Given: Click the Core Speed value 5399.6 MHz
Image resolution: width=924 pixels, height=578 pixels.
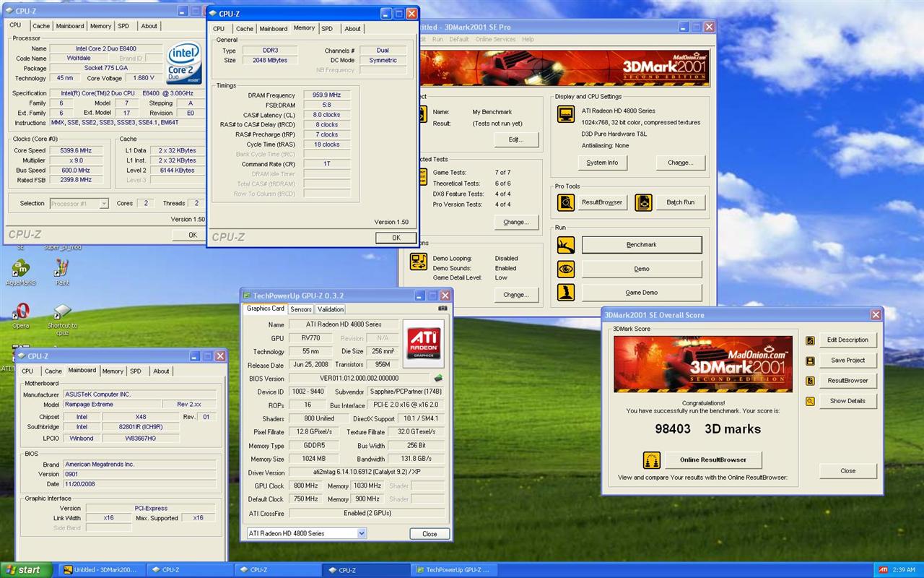Looking at the screenshot, I should coord(76,150).
